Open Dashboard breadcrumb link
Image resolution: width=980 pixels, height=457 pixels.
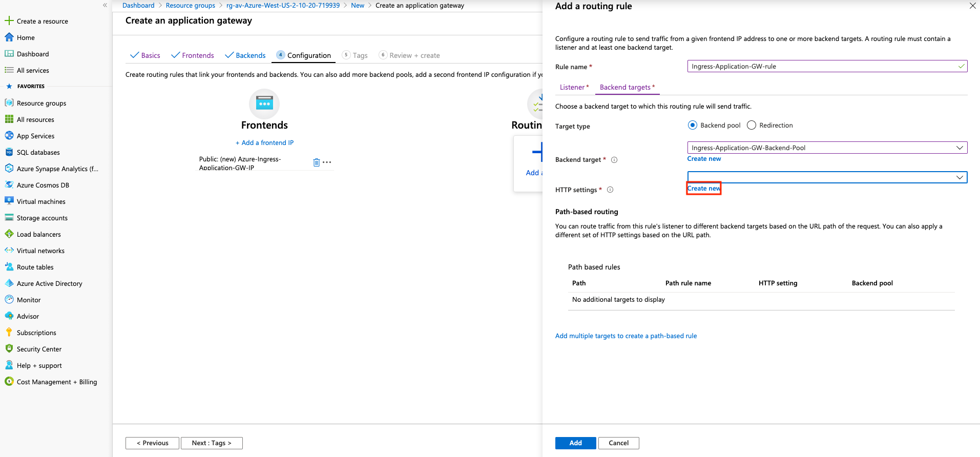tap(138, 6)
